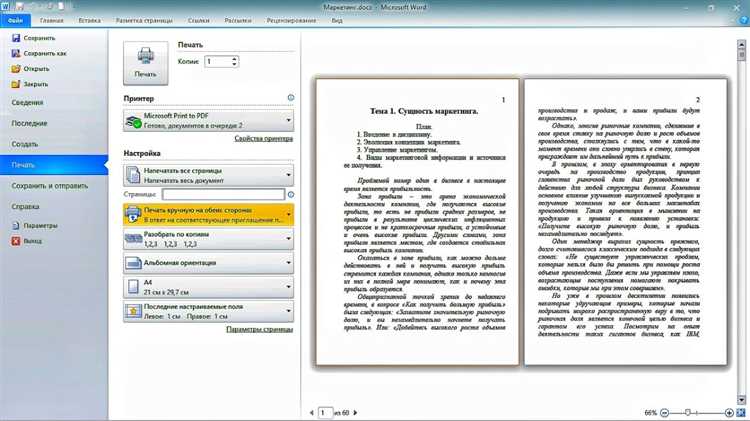Click the red Выход exit icon
Image resolution: width=750 pixels, height=421 pixels.
(x=15, y=241)
